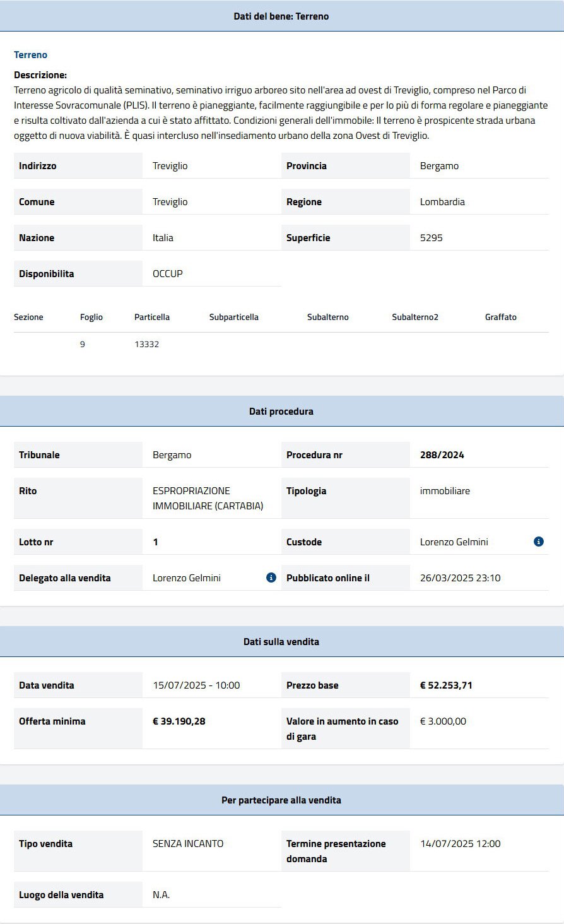This screenshot has width=564, height=924.
Task: Click the 'Particella' column header
Action: (x=152, y=317)
